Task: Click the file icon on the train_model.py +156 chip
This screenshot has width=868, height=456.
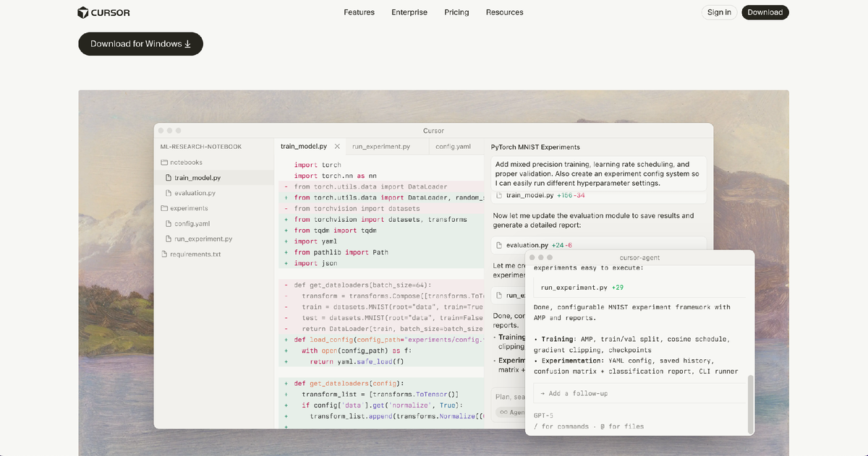Action: pos(501,195)
